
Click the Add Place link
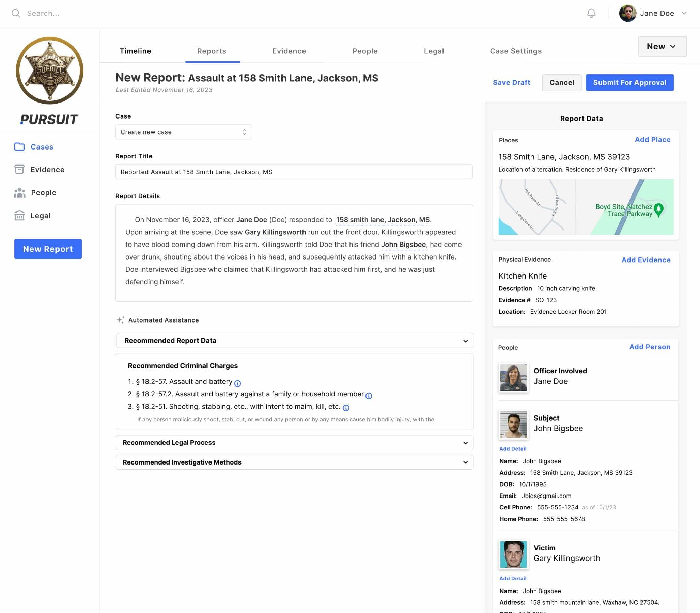click(652, 140)
